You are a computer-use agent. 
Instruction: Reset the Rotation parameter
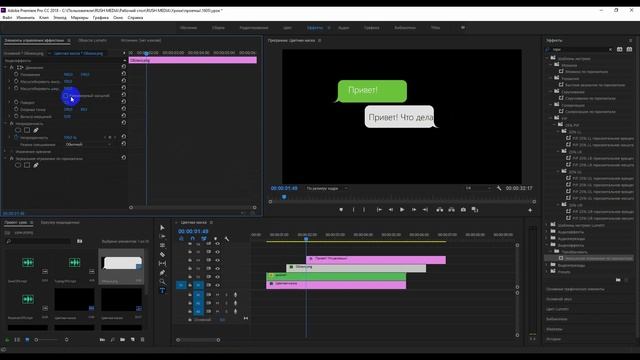coord(123,102)
